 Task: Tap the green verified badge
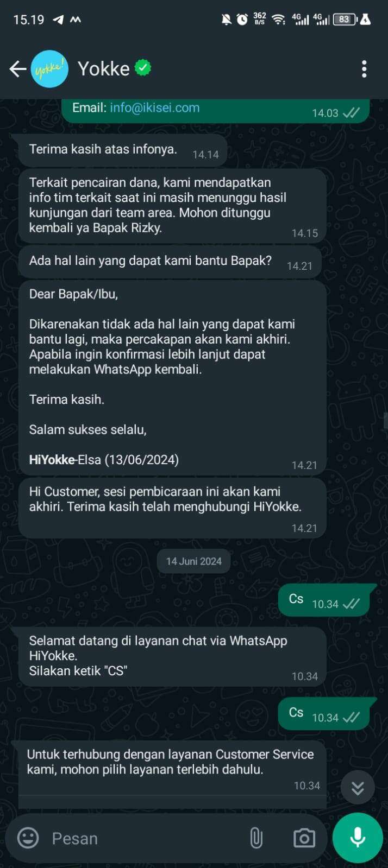143,68
